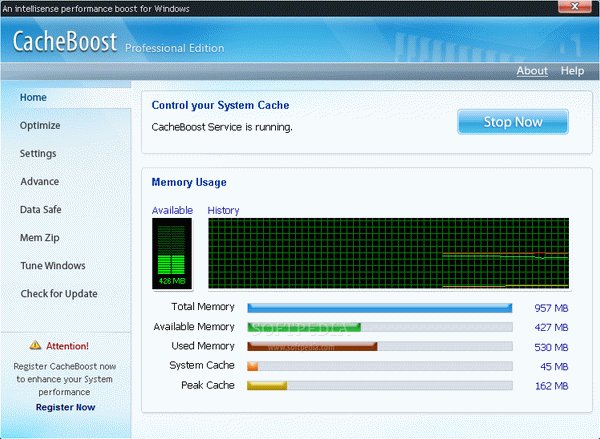Image resolution: width=600 pixels, height=439 pixels.
Task: Click the Available Memory label
Action: coord(194,327)
